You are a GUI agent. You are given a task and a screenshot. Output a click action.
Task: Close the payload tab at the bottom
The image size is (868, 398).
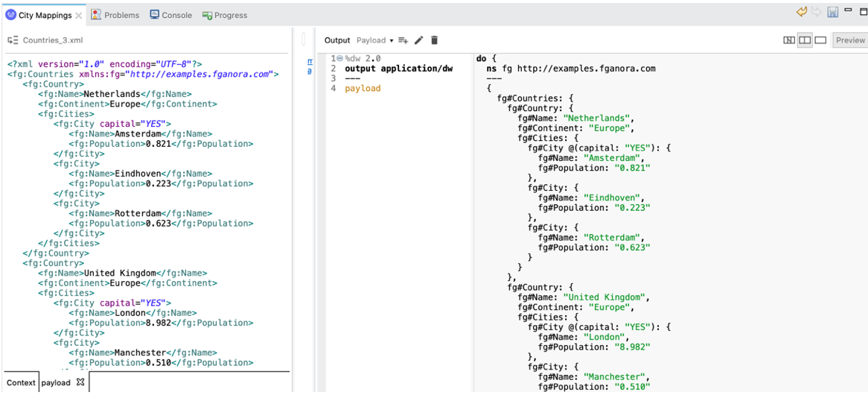[x=80, y=382]
